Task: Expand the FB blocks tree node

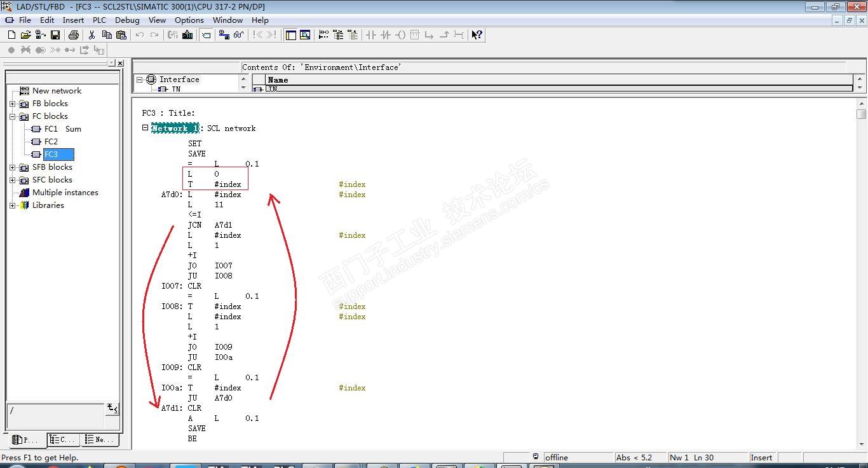Action: [12, 104]
